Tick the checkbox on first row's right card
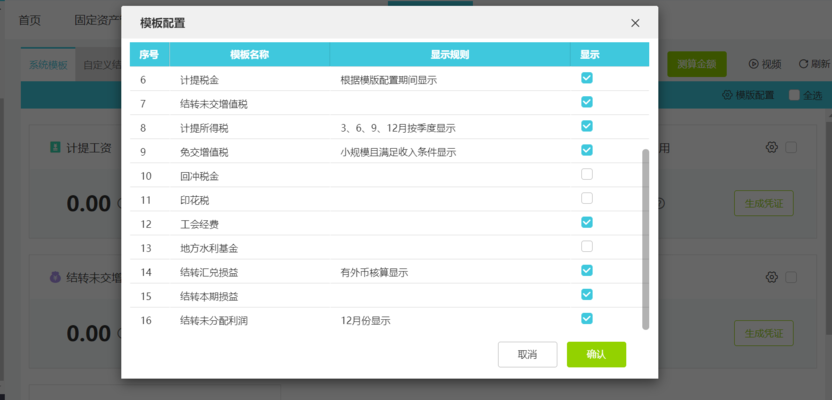The height and width of the screenshot is (400, 832). (x=791, y=147)
